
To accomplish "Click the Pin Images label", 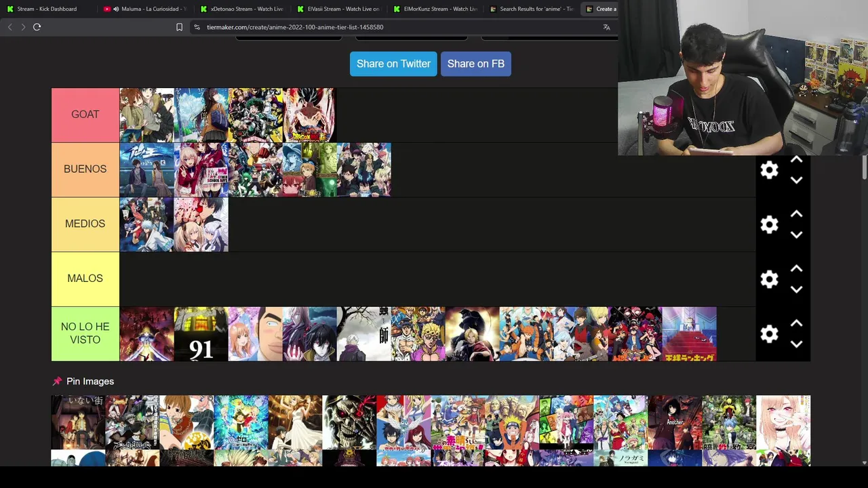I will (x=90, y=382).
